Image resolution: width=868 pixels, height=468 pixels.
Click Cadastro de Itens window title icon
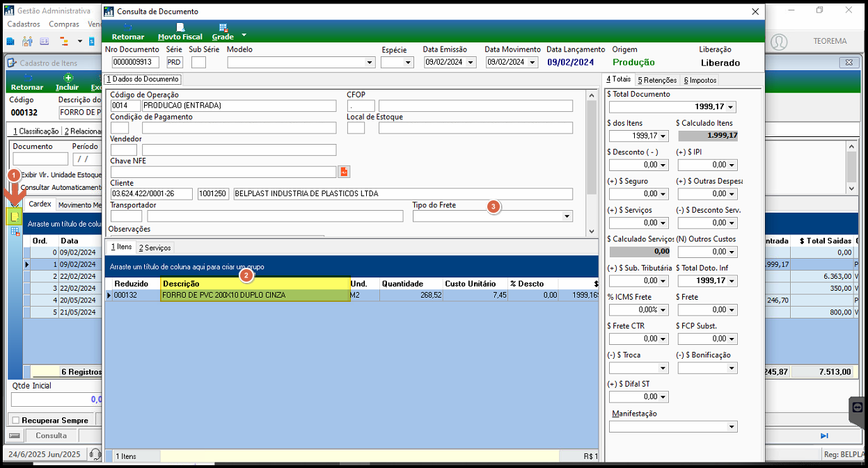[12, 63]
